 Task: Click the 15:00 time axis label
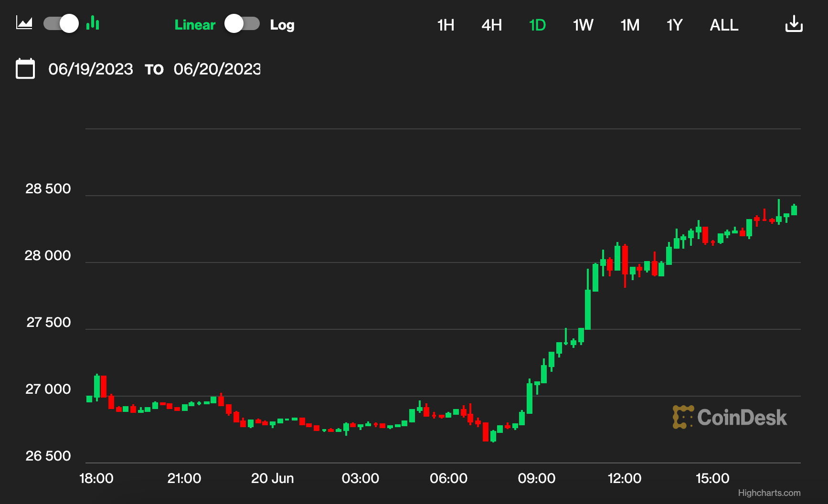(712, 478)
